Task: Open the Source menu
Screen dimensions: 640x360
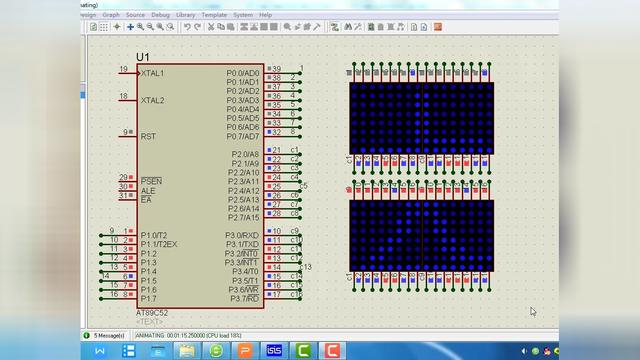Action: 135,15
